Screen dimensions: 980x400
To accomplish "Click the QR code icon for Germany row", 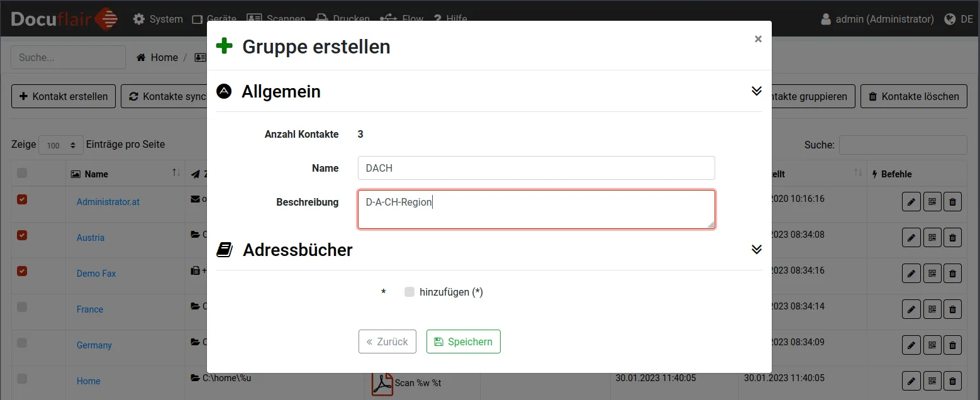I will [x=932, y=345].
